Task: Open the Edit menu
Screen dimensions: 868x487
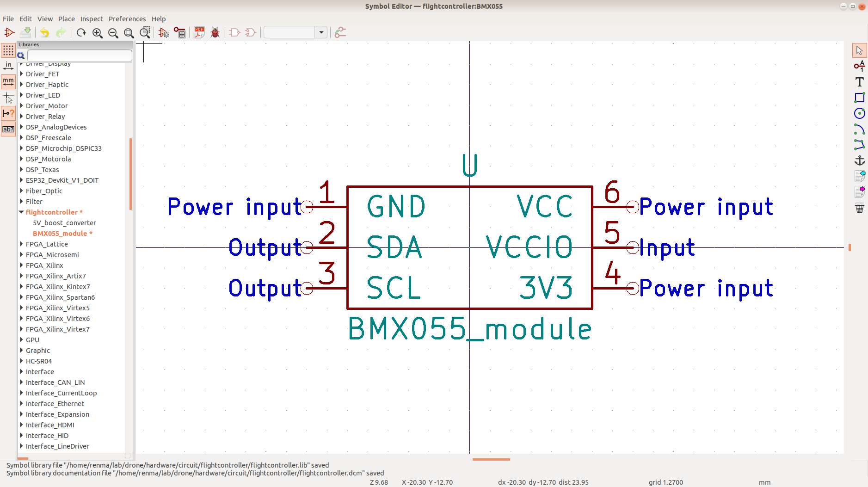Action: (x=25, y=19)
